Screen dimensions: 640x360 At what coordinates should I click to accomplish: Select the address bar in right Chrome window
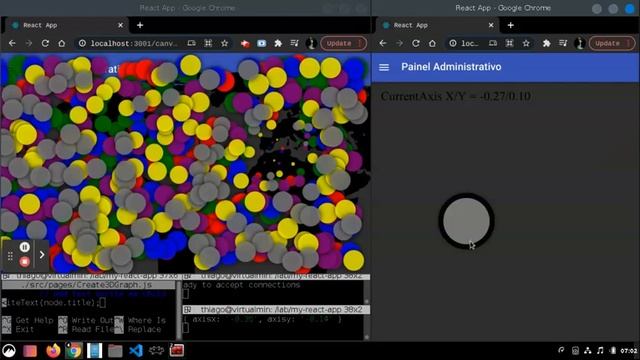[x=470, y=43]
